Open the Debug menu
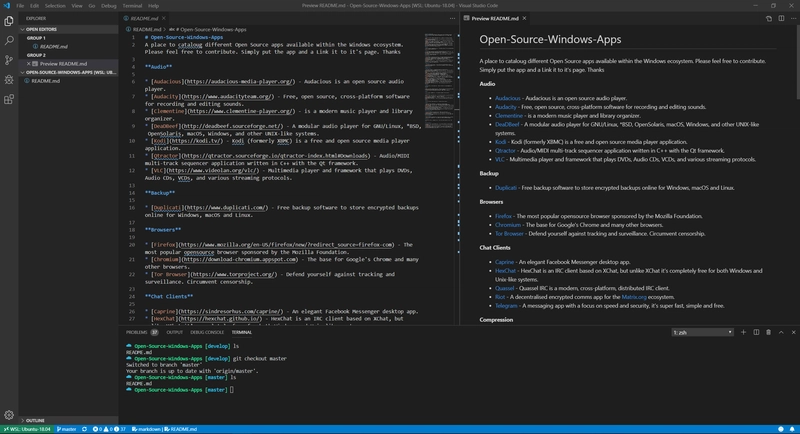 click(x=108, y=6)
